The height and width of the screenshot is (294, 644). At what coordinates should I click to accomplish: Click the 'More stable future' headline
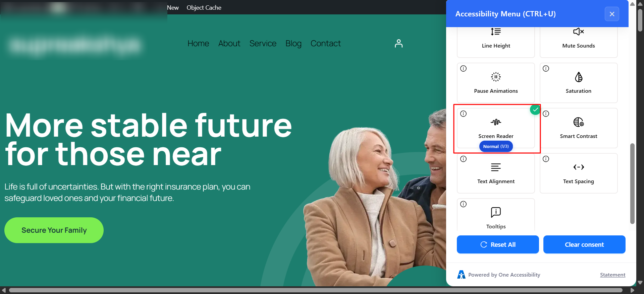coord(148,140)
